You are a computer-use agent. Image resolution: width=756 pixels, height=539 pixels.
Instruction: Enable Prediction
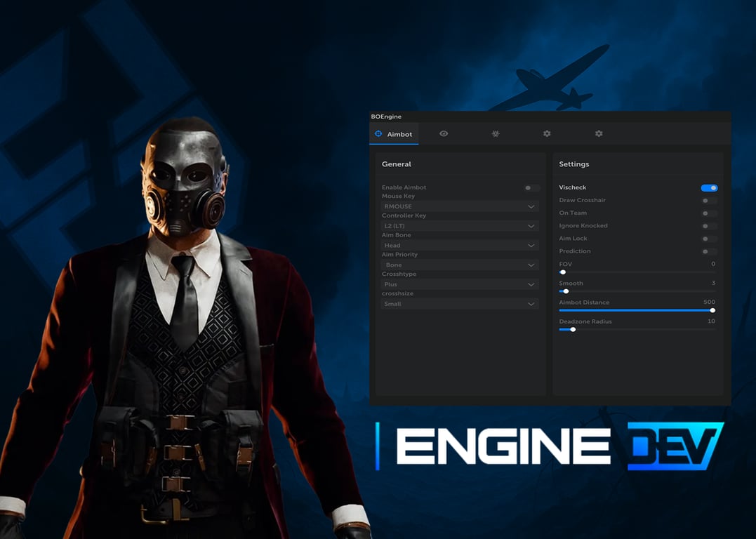coord(708,251)
